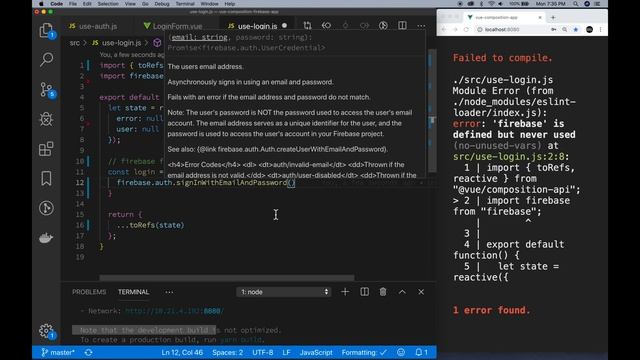
Task: Click the editor vertical scrollbar minimap
Action: [432, 110]
